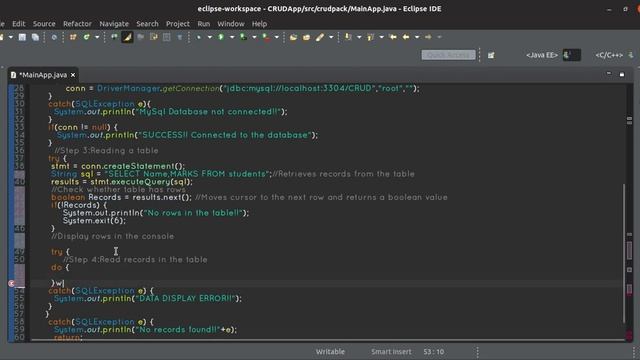
Task: Click the Previous Annotation icon
Action: click(x=371, y=37)
